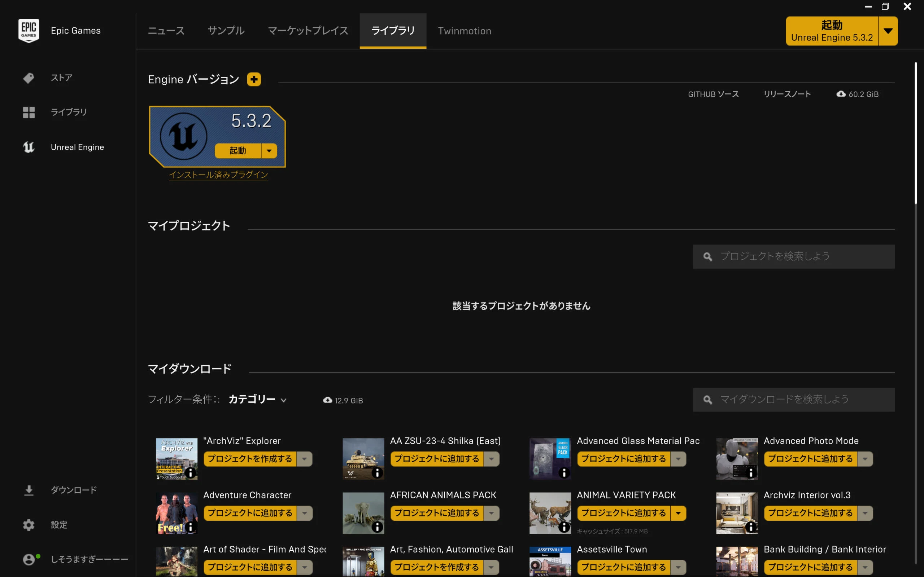Click プロジェクトを作成する for ArchViz Explorer
The height and width of the screenshot is (577, 924).
pos(250,459)
